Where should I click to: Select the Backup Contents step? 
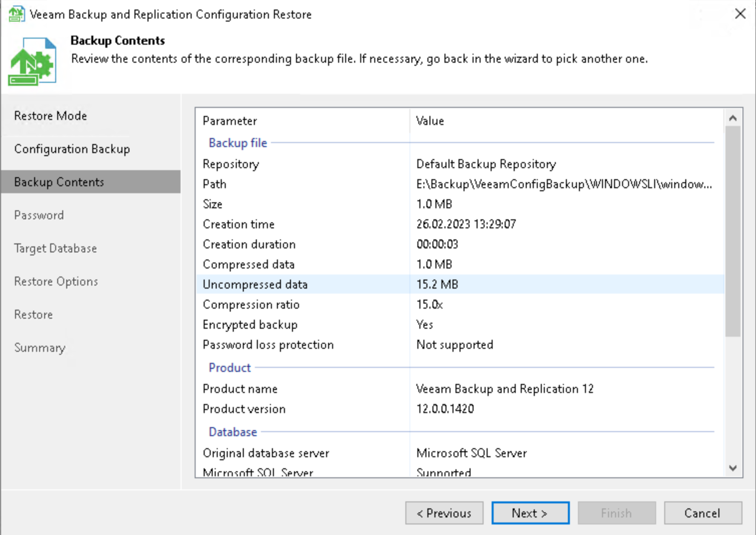point(91,182)
